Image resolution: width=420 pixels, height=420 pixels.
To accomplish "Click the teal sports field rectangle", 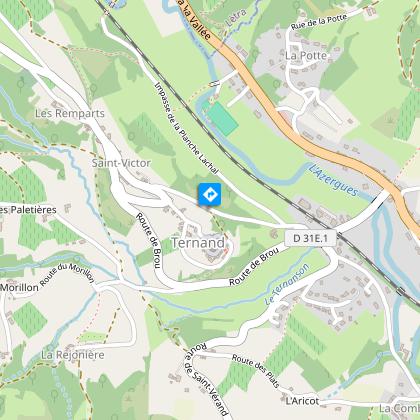I will 222,118.
